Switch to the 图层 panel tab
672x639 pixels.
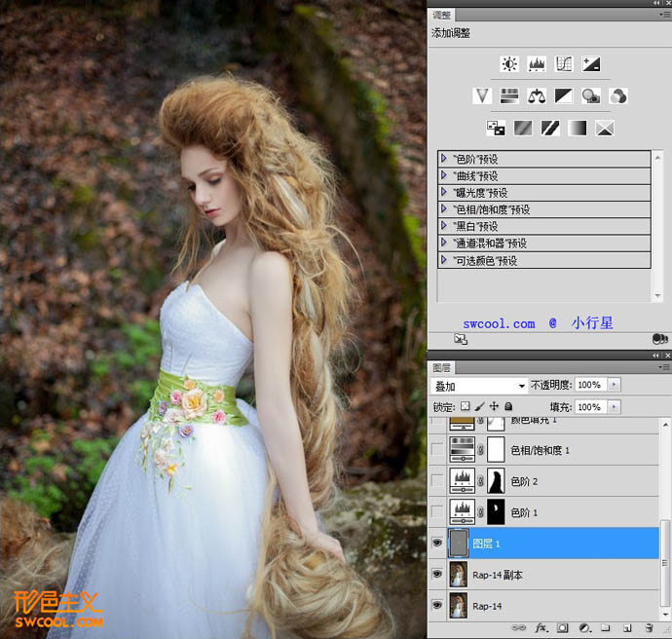click(441, 368)
